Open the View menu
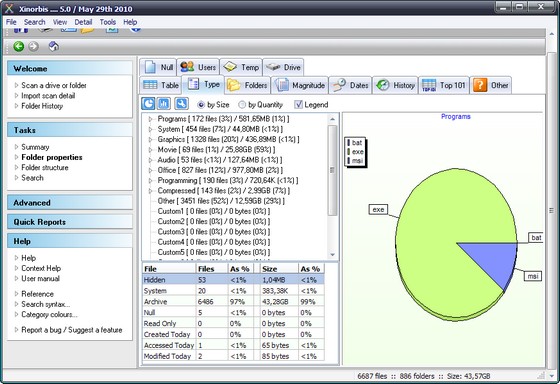The width and height of the screenshot is (560, 384). (60, 22)
